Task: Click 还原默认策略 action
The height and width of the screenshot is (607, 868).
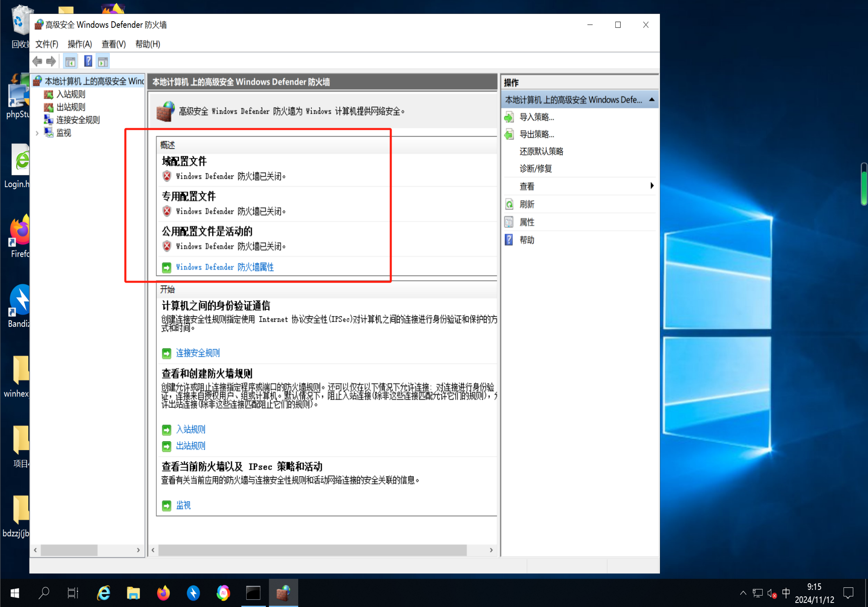Action: [541, 152]
